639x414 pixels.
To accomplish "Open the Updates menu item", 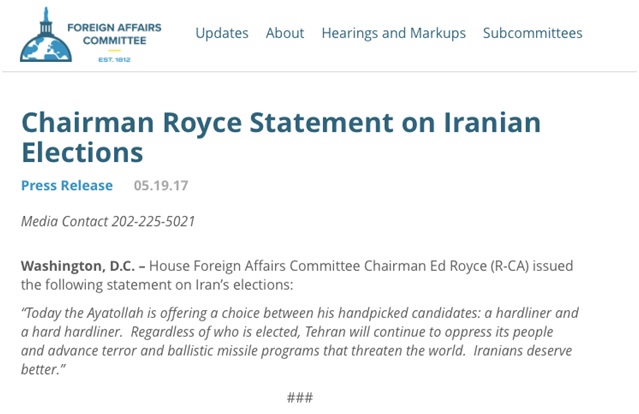I will pyautogui.click(x=222, y=33).
